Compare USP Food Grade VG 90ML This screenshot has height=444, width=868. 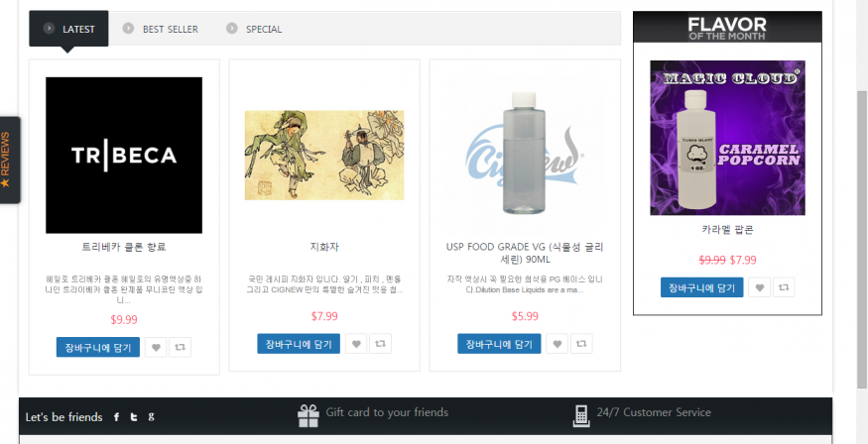pos(581,343)
